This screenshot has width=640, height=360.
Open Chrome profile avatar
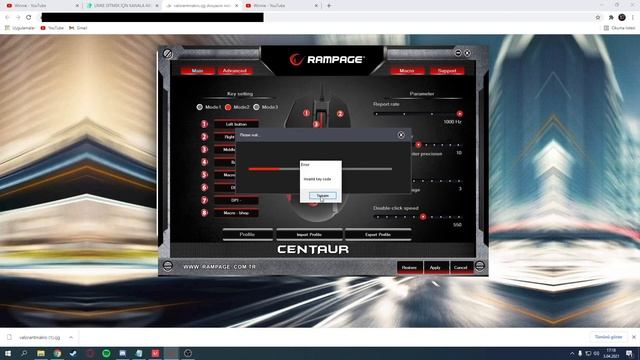pyautogui.click(x=622, y=17)
